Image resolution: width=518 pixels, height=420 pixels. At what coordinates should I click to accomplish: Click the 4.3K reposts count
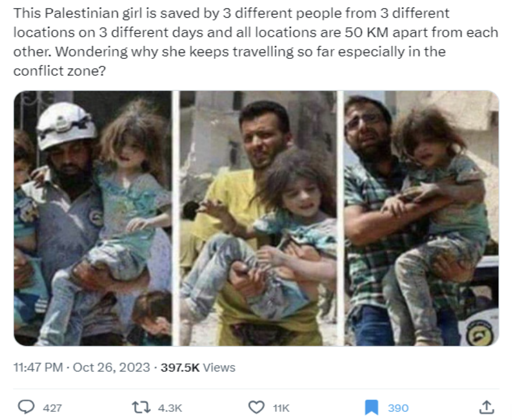point(170,408)
